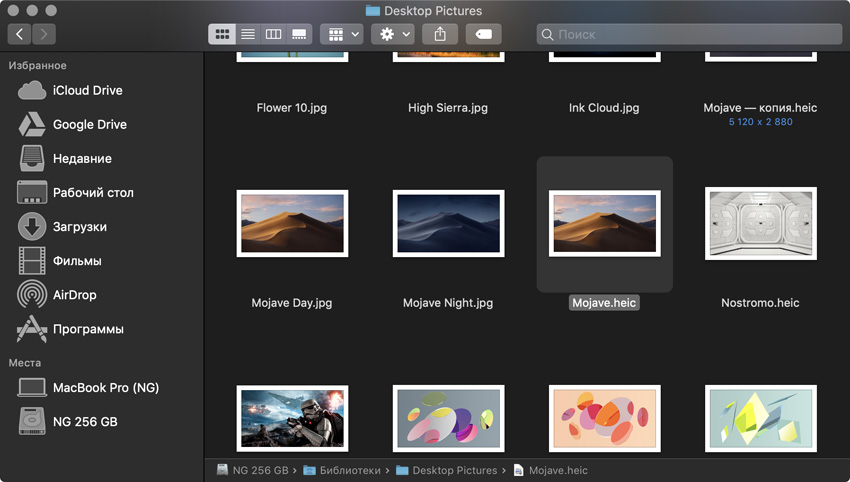The image size is (850, 482).
Task: Switch to list view mode
Action: pyautogui.click(x=247, y=34)
